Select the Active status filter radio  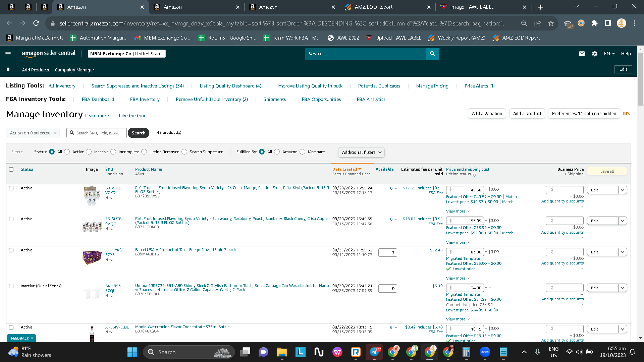[67, 152]
